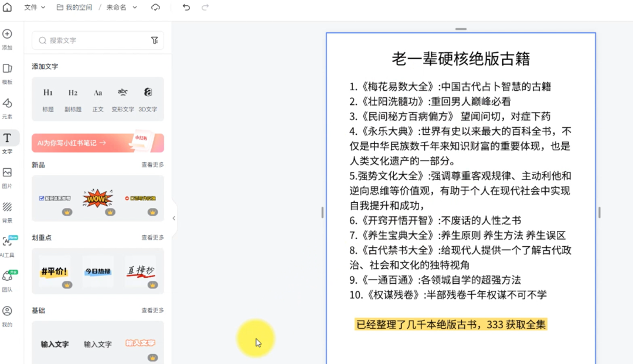
Task: Click the cloud save status icon
Action: pos(155,7)
